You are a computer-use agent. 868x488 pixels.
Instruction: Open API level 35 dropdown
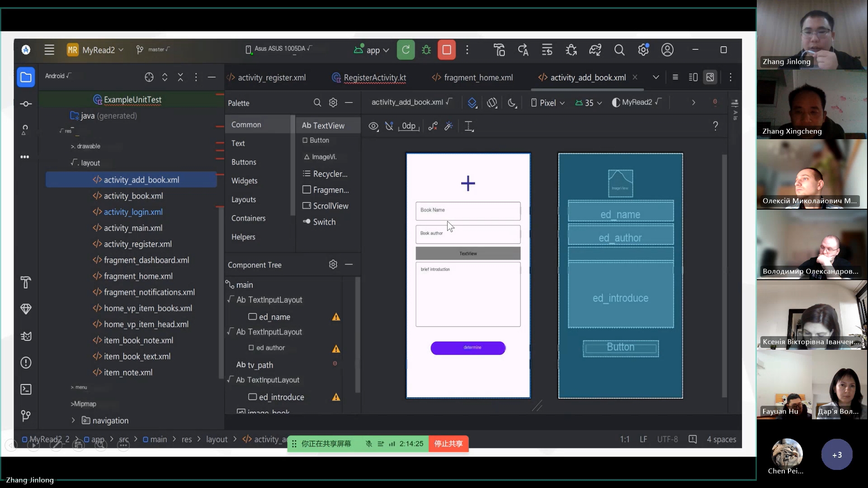click(x=589, y=103)
